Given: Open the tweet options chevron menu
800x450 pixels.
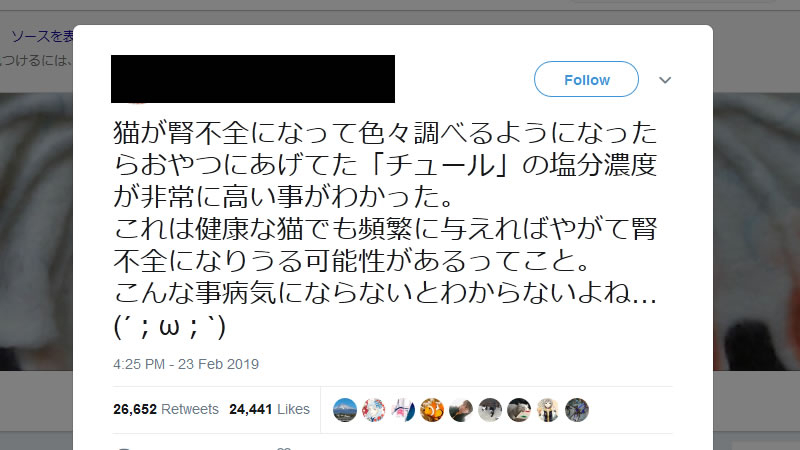Looking at the screenshot, I should pyautogui.click(x=665, y=80).
